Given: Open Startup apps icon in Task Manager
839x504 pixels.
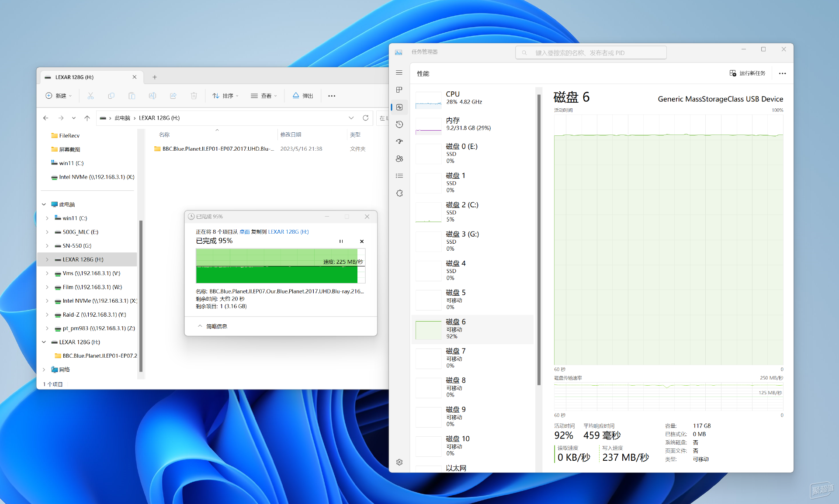Looking at the screenshot, I should pyautogui.click(x=399, y=142).
